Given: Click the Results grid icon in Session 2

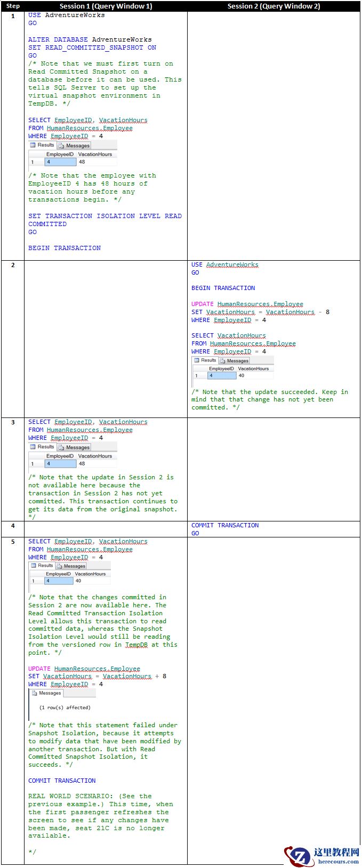Looking at the screenshot, I should click(196, 360).
